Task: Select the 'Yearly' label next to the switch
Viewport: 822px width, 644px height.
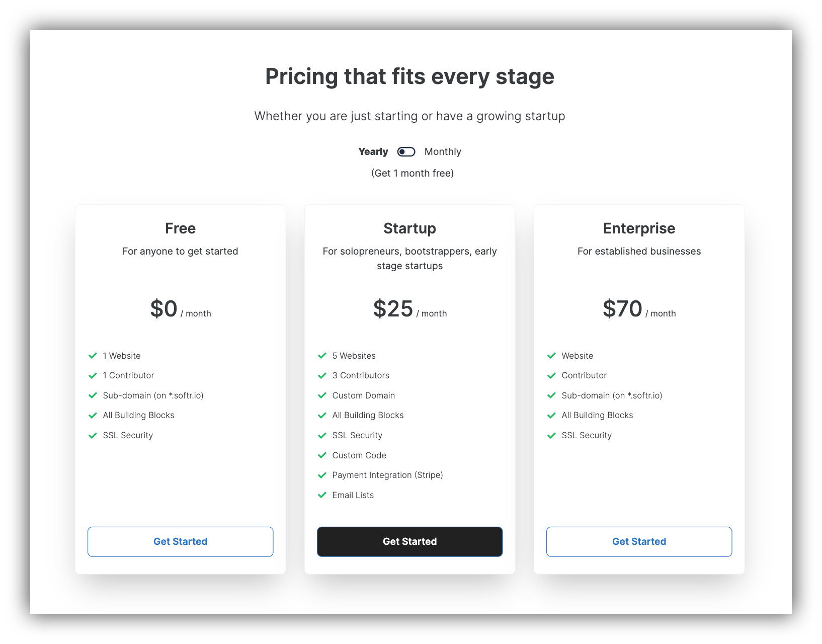Action: (x=373, y=151)
